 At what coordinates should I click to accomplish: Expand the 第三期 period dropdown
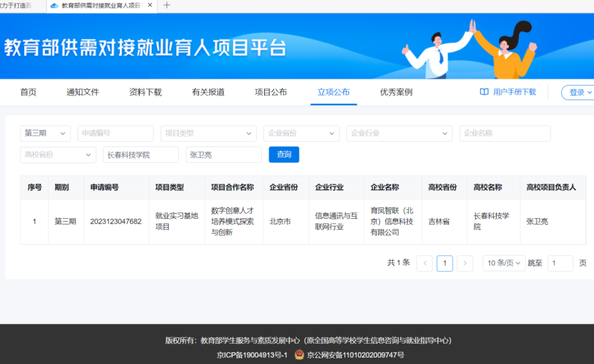coord(46,134)
